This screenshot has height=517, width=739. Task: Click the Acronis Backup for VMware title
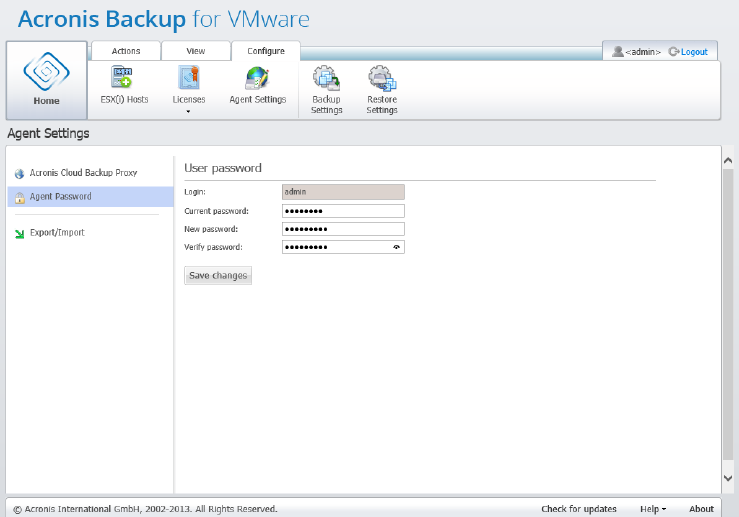coord(164,19)
